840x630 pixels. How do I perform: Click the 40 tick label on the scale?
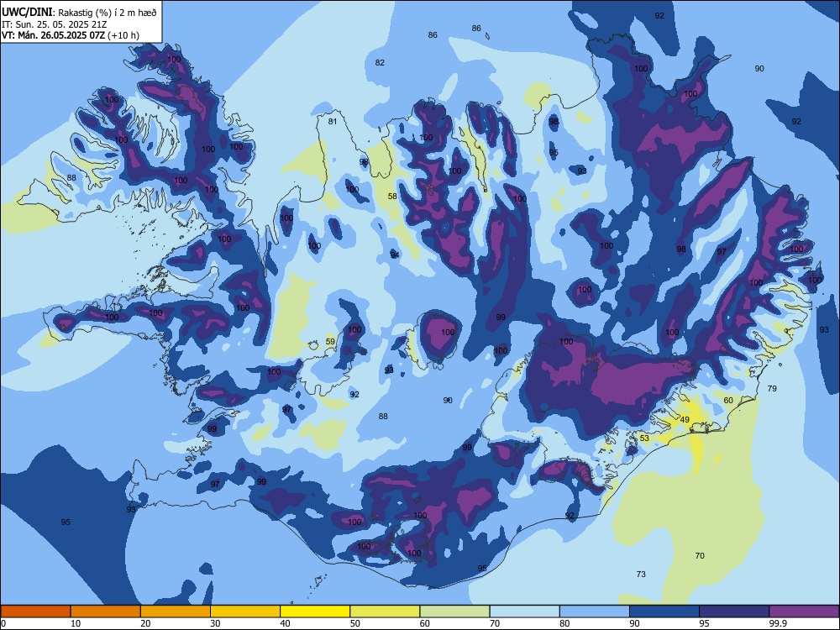tap(285, 623)
